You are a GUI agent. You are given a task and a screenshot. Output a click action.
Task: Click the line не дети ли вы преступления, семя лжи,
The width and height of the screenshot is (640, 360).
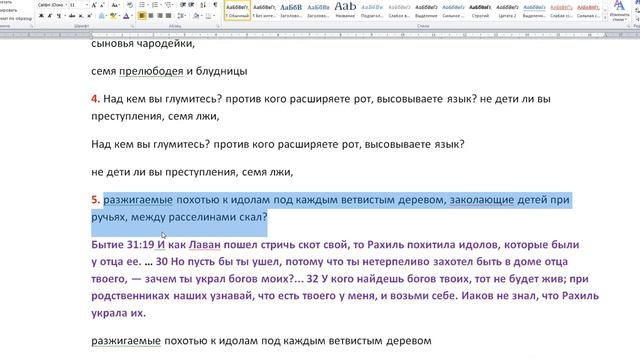point(192,172)
